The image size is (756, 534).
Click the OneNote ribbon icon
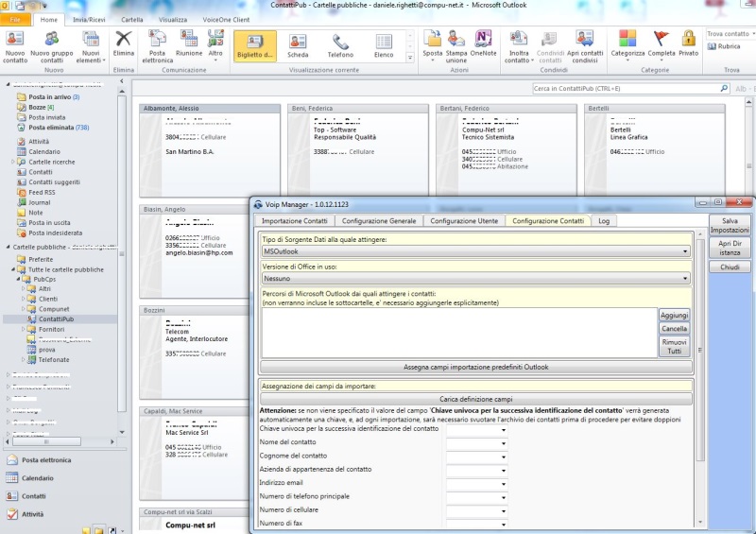pyautogui.click(x=483, y=40)
